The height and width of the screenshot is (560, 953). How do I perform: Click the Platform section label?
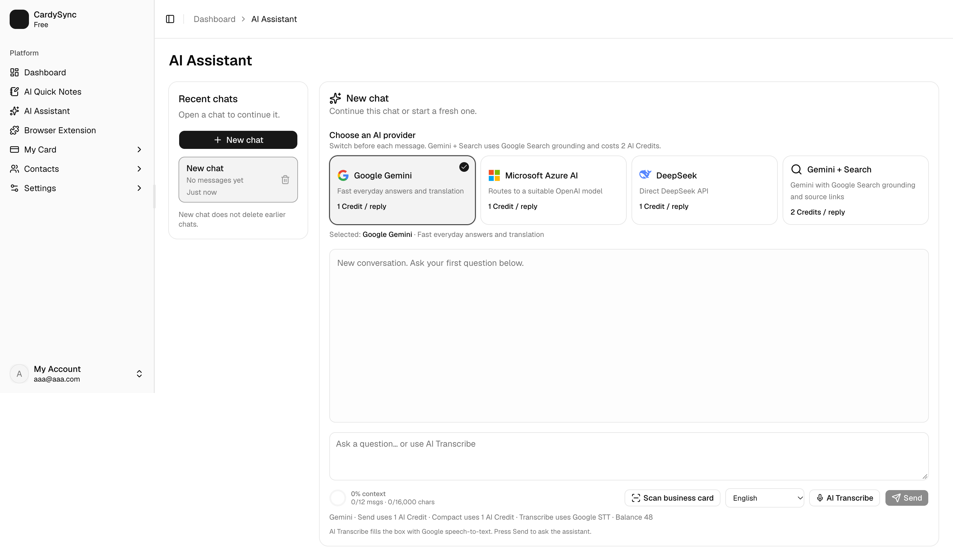(x=24, y=53)
